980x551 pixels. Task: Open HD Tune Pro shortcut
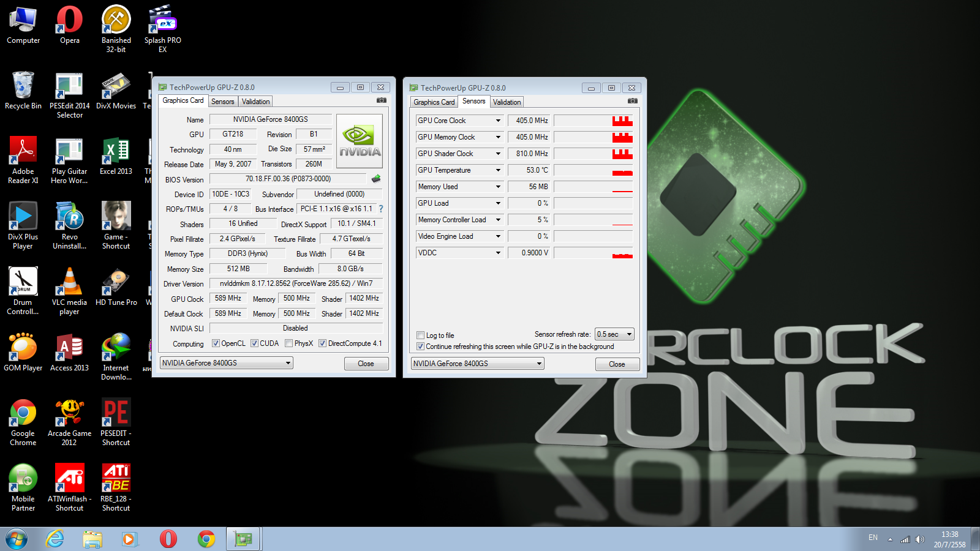pyautogui.click(x=116, y=287)
